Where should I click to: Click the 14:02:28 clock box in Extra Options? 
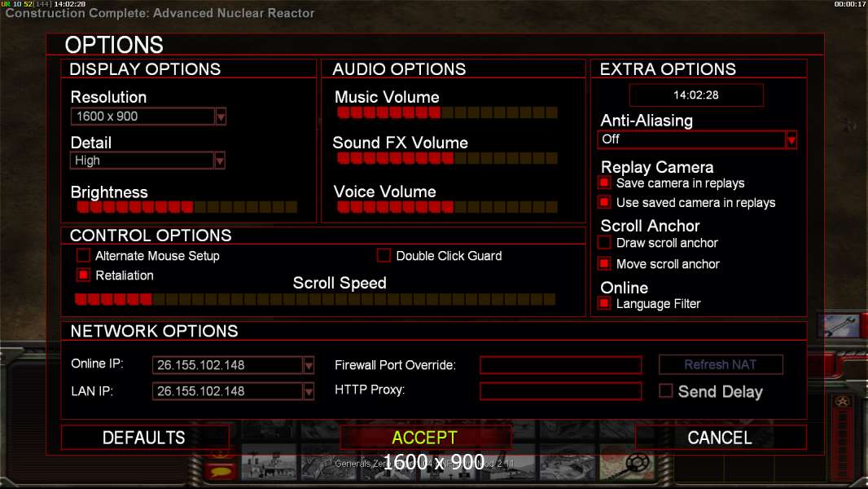click(696, 95)
